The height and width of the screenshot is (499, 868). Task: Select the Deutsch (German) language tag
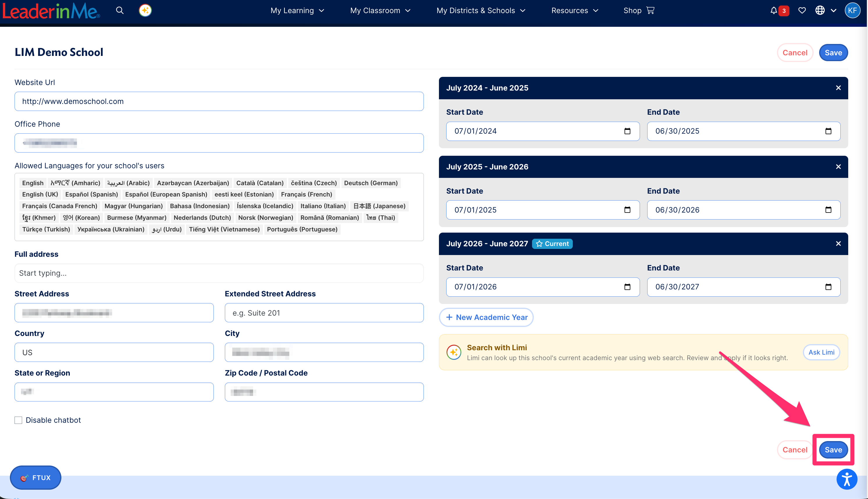click(x=371, y=183)
